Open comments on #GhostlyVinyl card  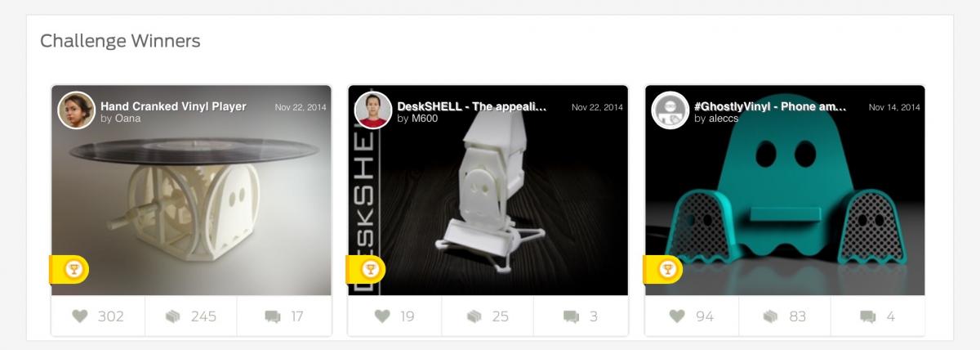coord(867,316)
